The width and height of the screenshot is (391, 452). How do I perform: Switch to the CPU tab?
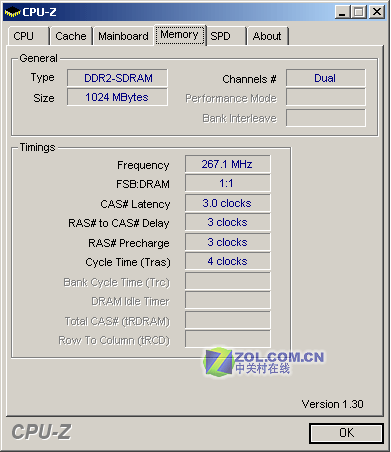pos(29,36)
